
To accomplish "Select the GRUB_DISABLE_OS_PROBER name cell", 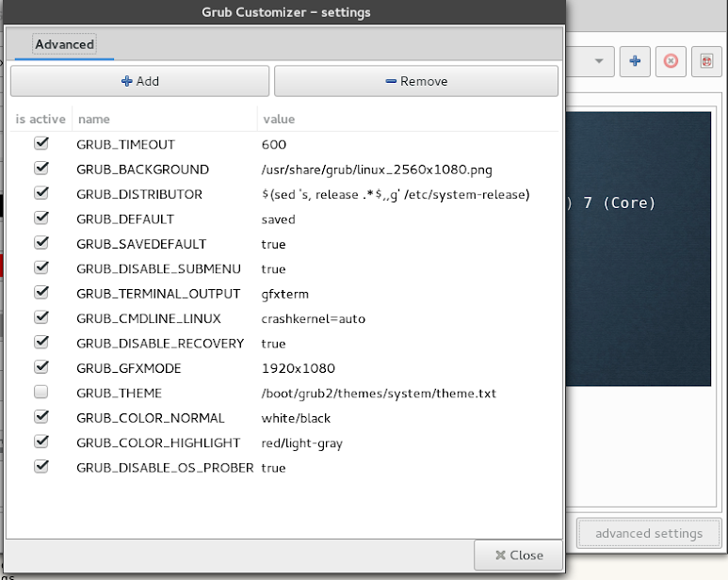I will (165, 468).
